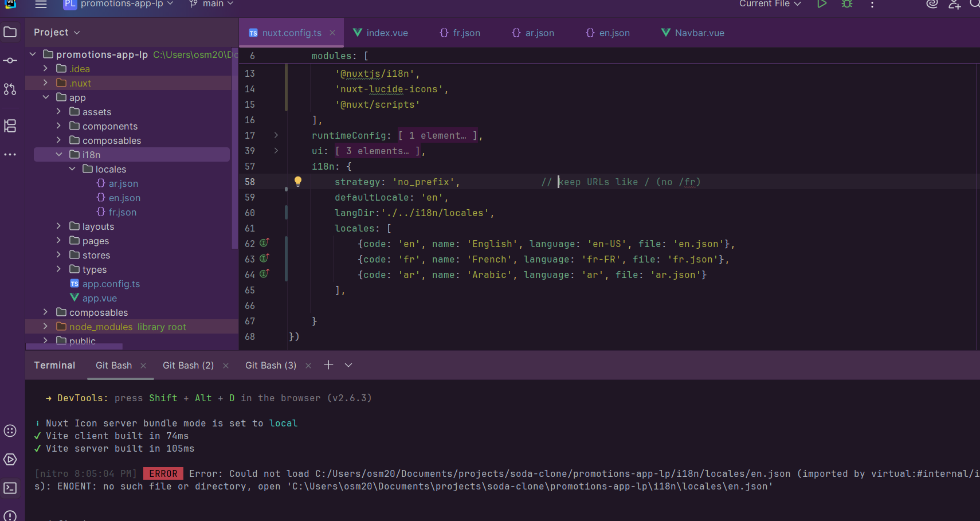Close the Git Bash terminal tab
The height and width of the screenshot is (521, 980).
143,366
